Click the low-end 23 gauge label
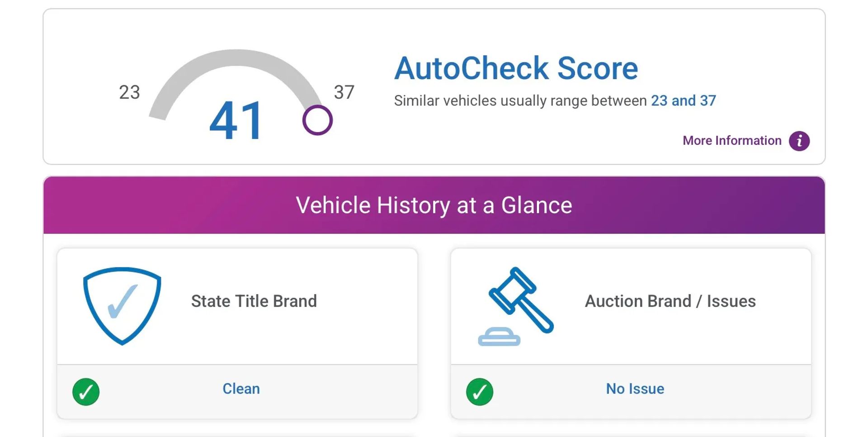 129,92
